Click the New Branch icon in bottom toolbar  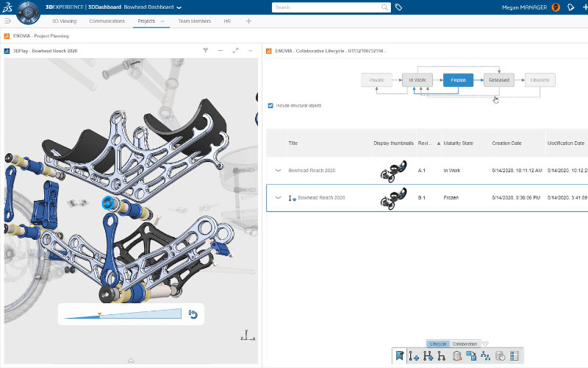tap(428, 356)
